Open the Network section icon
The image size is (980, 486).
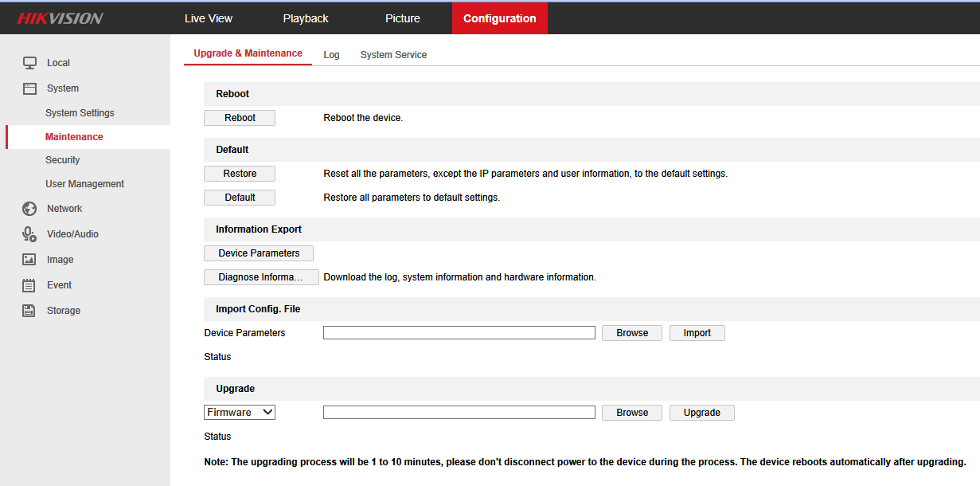pyautogui.click(x=29, y=208)
